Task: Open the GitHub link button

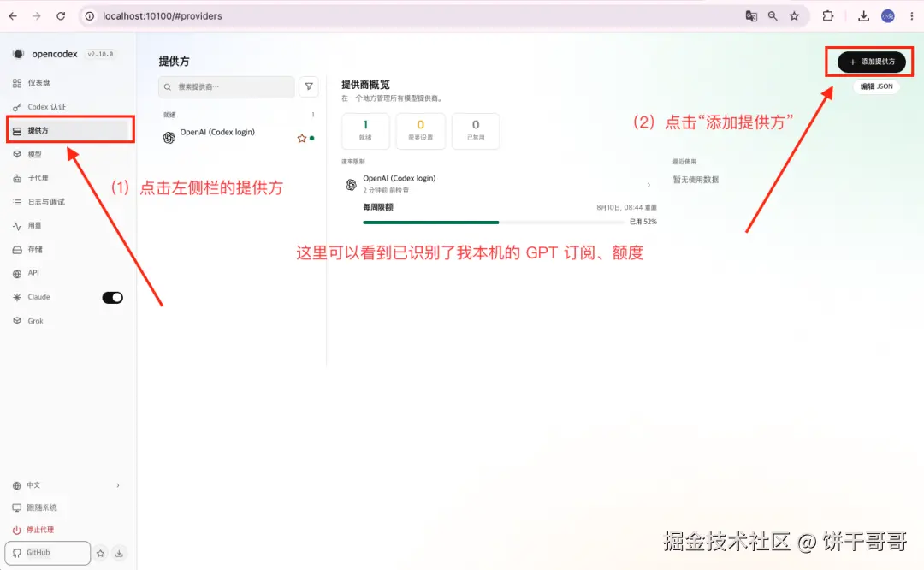Action: click(x=48, y=554)
